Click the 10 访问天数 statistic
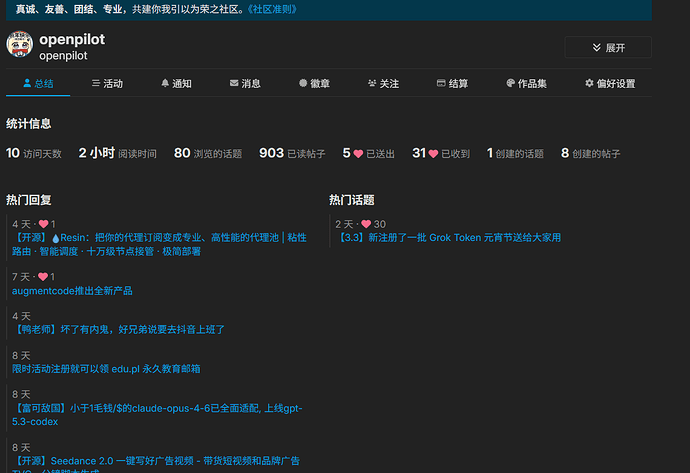Screen dimensions: 690x473 point(33,153)
